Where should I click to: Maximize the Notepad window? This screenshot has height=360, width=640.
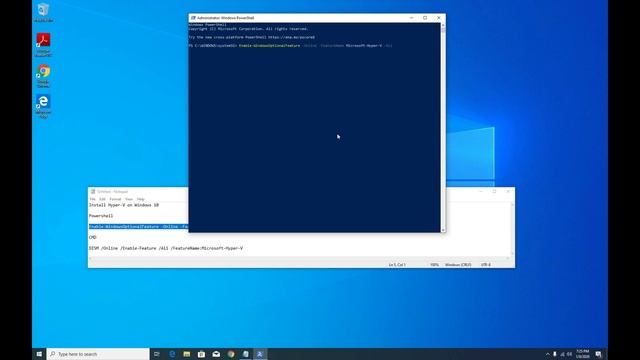494,191
